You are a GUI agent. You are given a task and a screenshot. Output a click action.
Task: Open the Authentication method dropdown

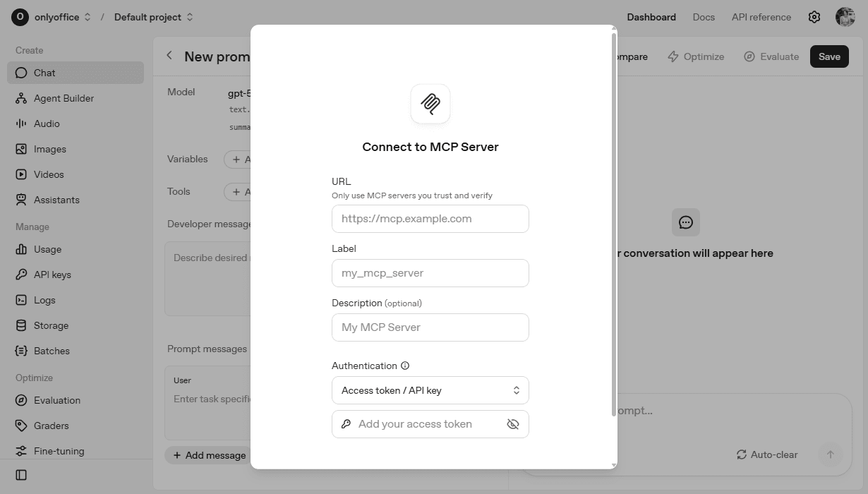[430, 390]
